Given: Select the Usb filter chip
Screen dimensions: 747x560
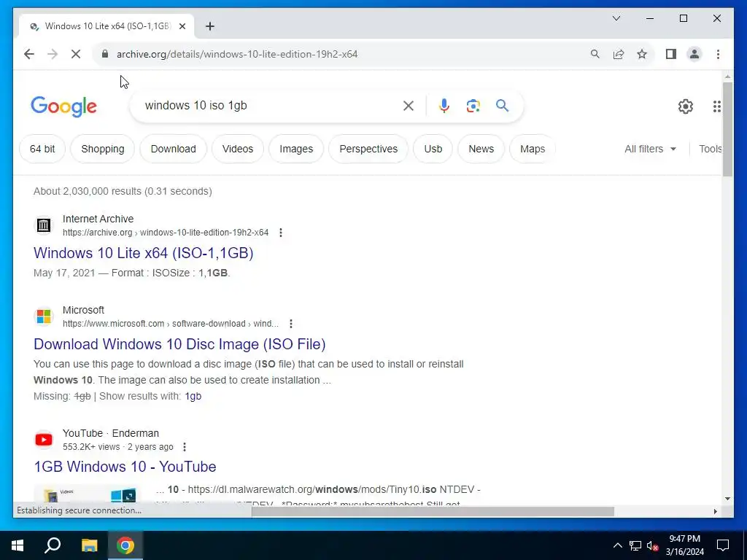Looking at the screenshot, I should [433, 149].
